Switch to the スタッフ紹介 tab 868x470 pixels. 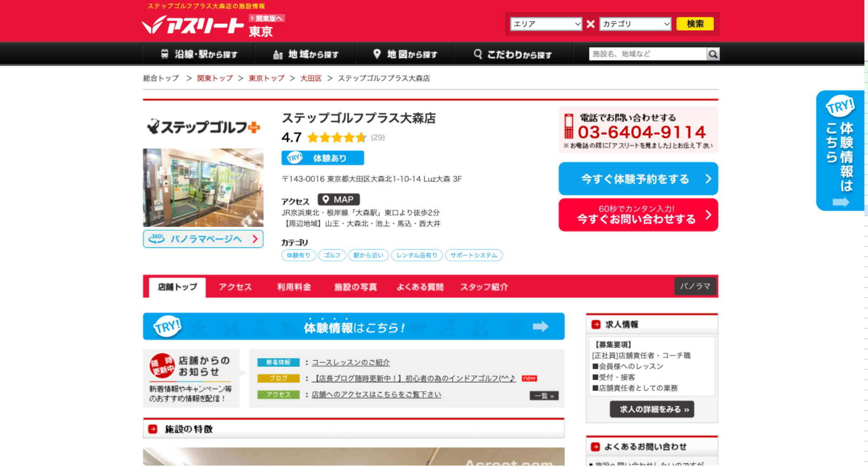(x=484, y=287)
